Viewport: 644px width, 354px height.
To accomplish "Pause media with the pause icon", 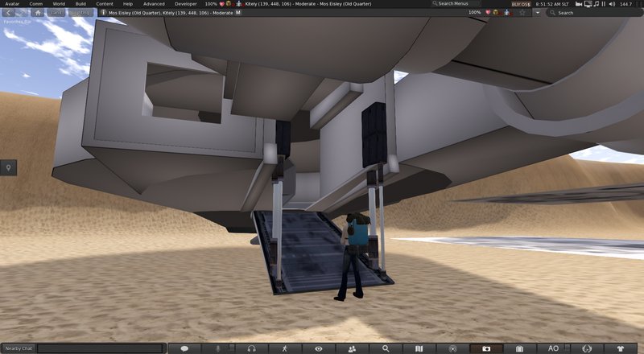I will (x=604, y=4).
